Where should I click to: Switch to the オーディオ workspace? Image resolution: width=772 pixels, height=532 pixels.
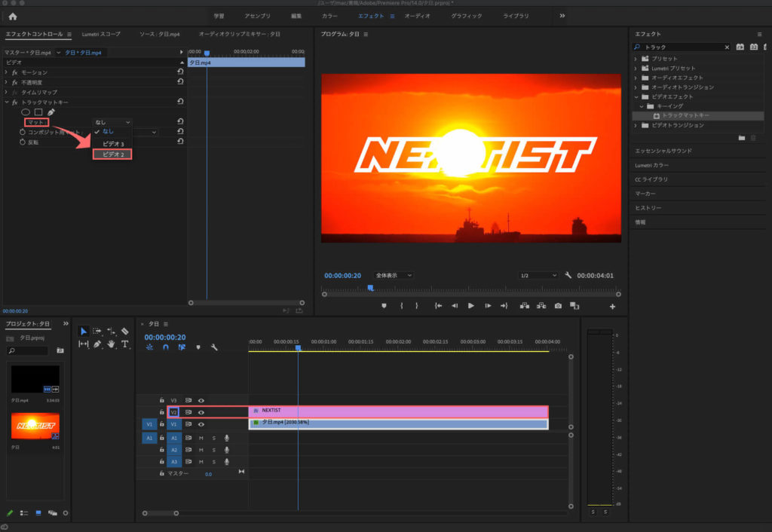(417, 16)
